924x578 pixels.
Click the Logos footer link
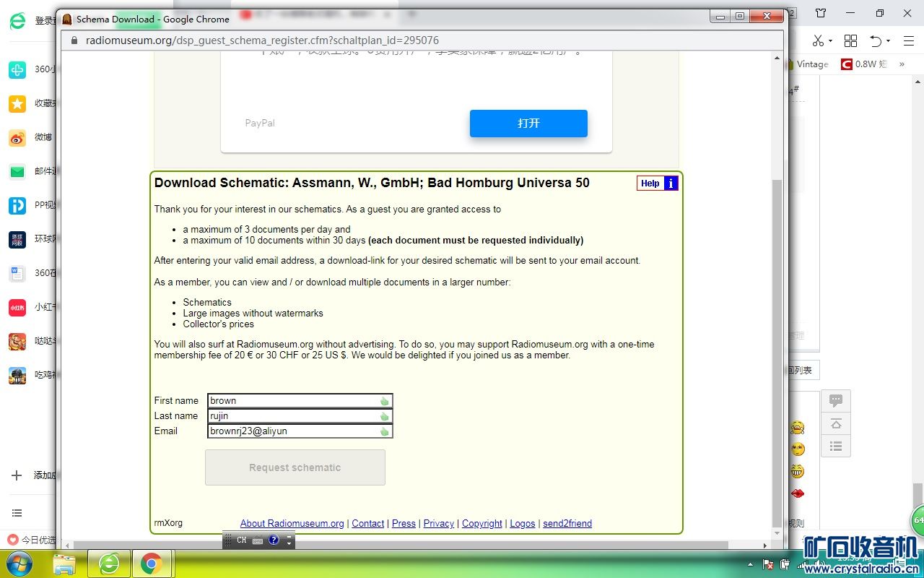[x=523, y=524]
